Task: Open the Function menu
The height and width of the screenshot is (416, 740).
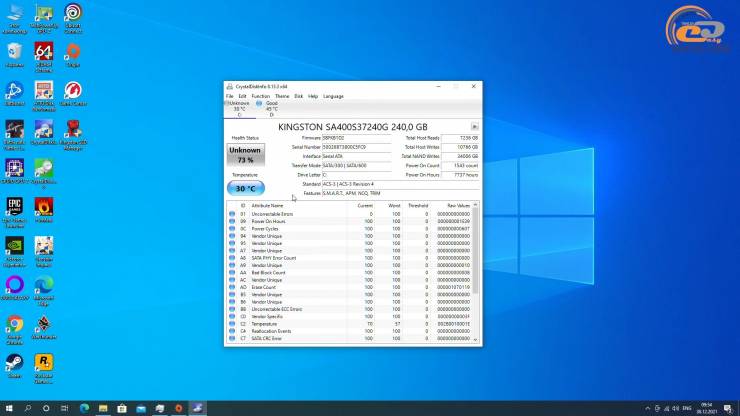Action: [261, 96]
